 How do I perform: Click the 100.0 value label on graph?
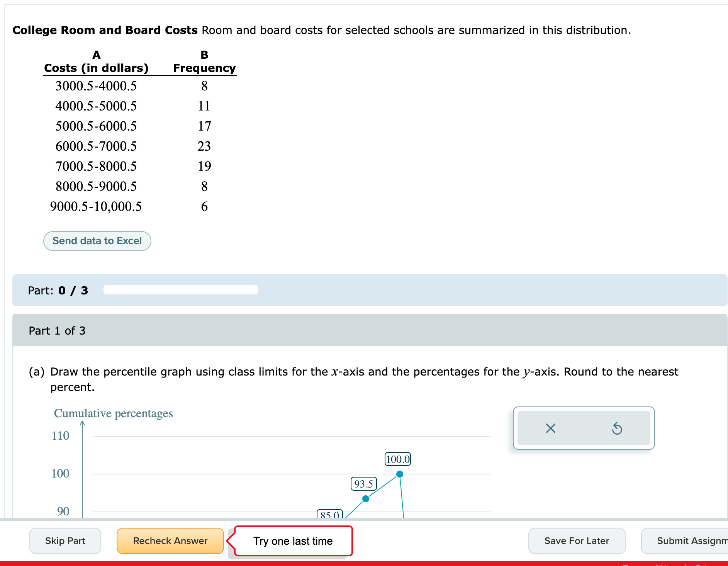tap(398, 459)
